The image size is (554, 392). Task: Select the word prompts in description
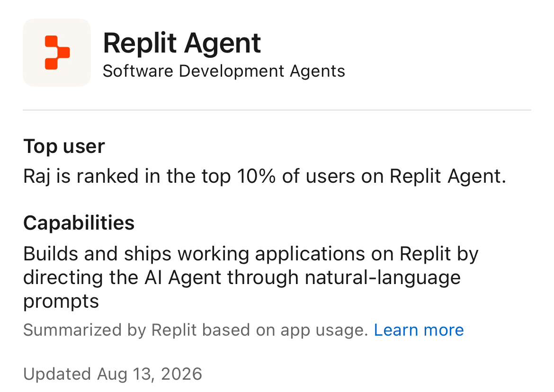61,302
